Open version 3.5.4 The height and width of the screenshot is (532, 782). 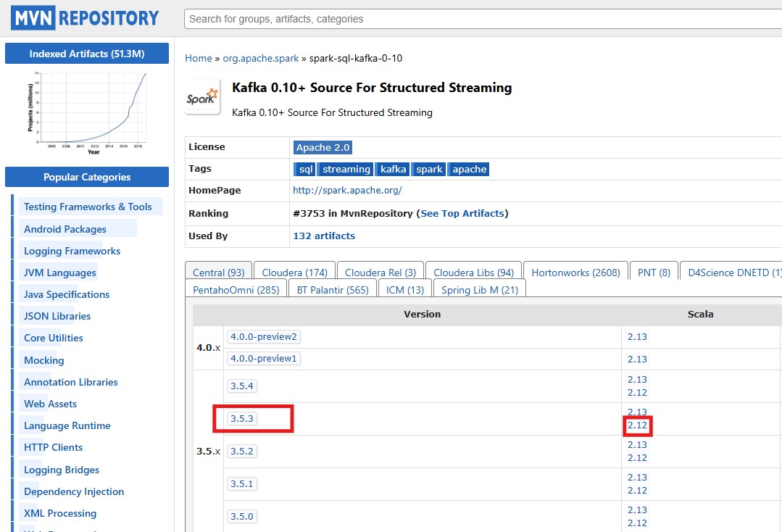242,386
